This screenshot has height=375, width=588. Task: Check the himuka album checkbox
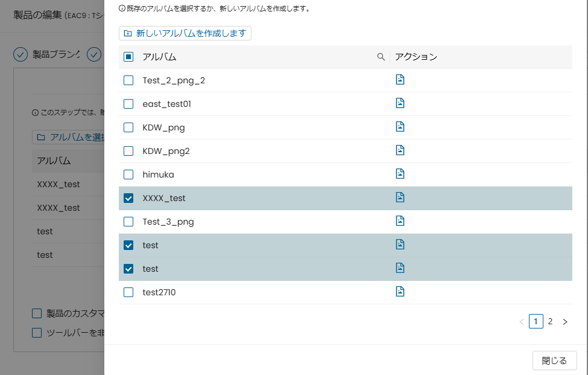pyautogui.click(x=128, y=175)
